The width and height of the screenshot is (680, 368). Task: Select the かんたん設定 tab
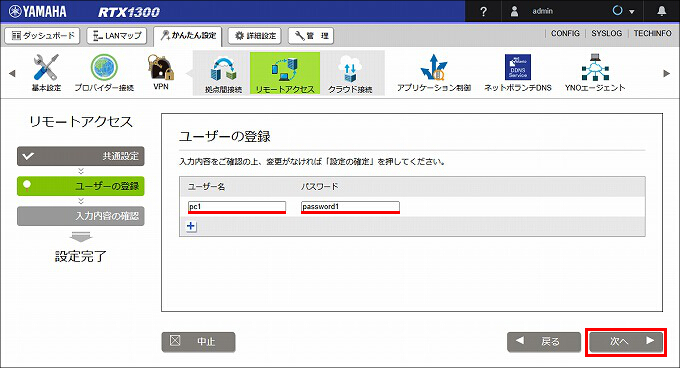[188, 36]
